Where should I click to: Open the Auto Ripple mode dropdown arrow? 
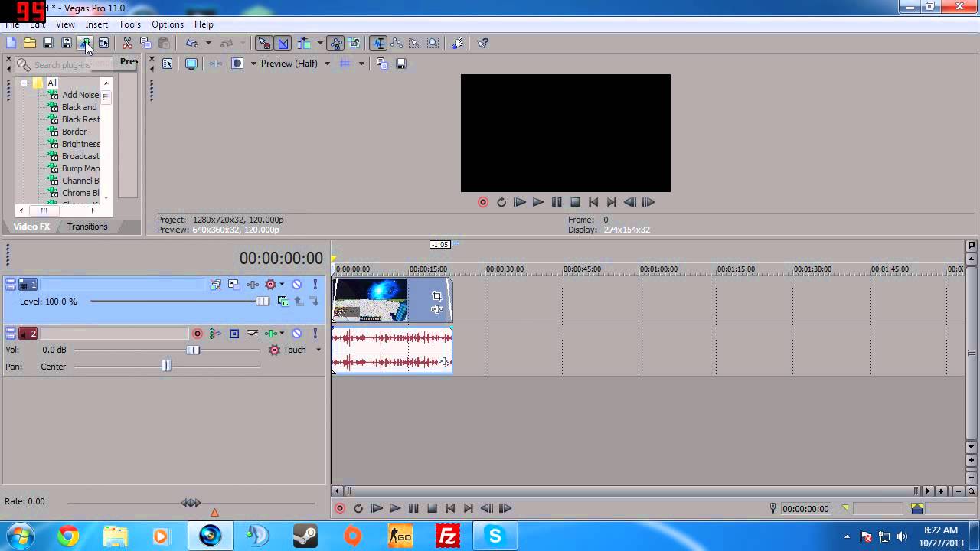click(x=320, y=44)
